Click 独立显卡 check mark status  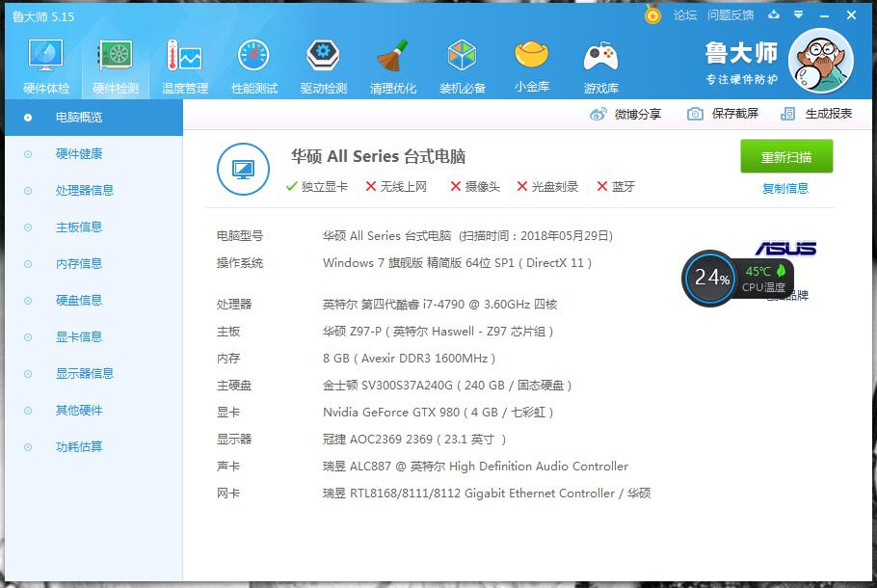pos(316,187)
